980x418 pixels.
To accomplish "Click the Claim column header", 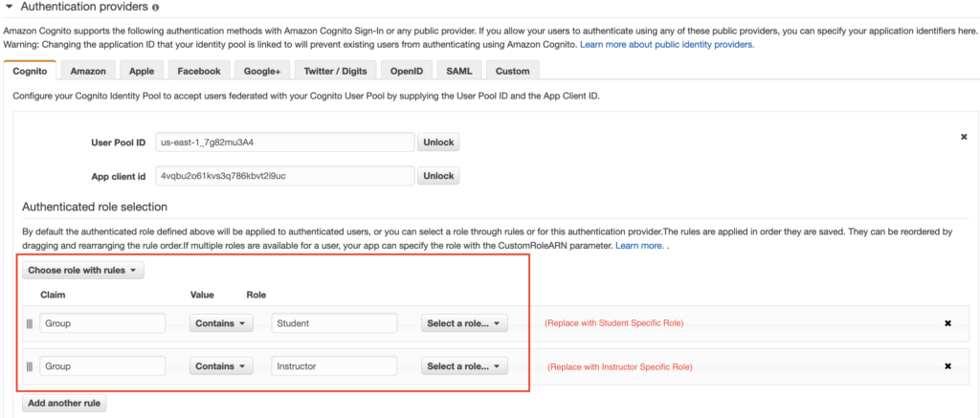I will click(x=54, y=295).
